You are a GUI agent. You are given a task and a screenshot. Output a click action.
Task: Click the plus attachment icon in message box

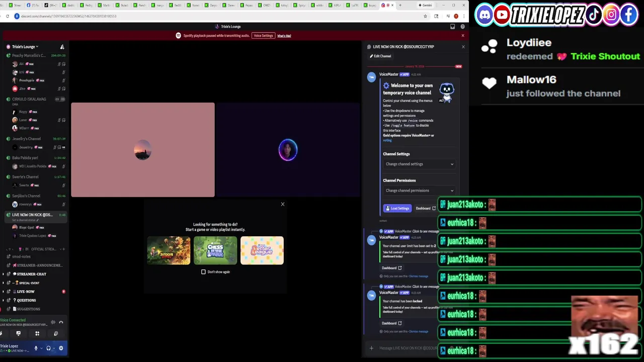click(x=371, y=348)
